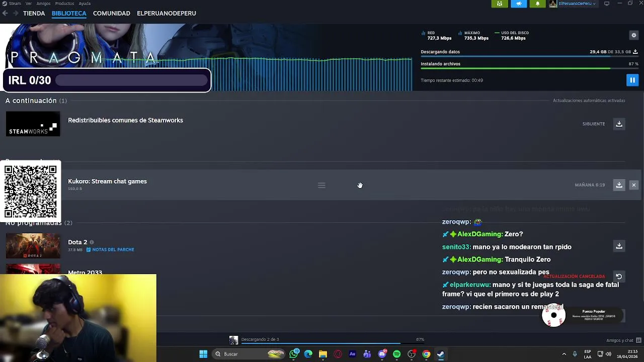This screenshot has height=362, width=644.
Task: Click Actualizaciones automáticas activadas text
Action: tap(589, 101)
